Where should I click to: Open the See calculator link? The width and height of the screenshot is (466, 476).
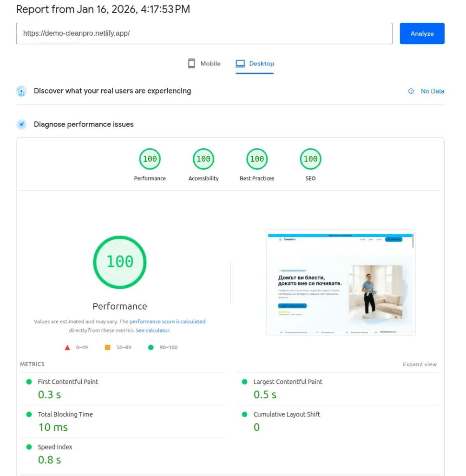[x=154, y=330]
